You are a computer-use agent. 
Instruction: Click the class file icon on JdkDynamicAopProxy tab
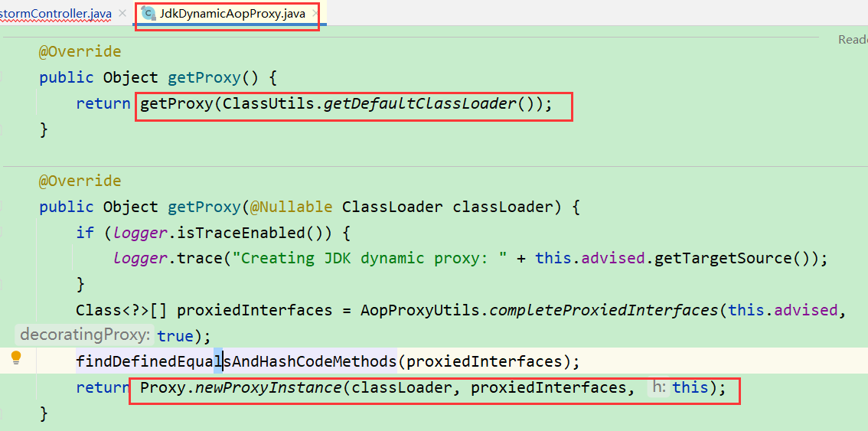pyautogui.click(x=148, y=13)
